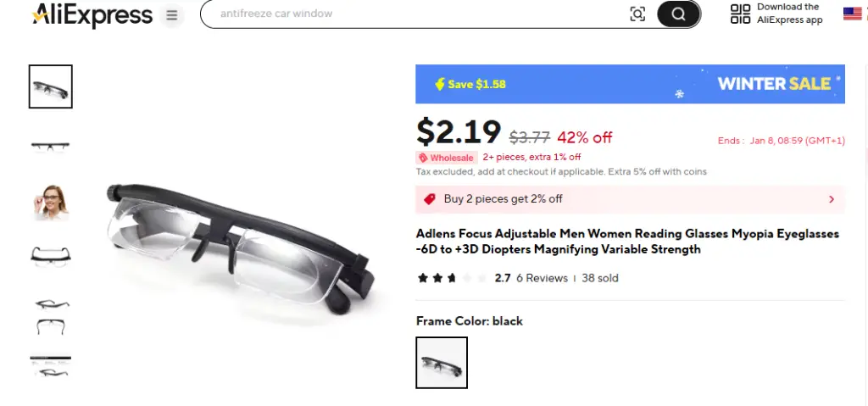Select the woman wearing glasses thumbnail

[x=50, y=203]
